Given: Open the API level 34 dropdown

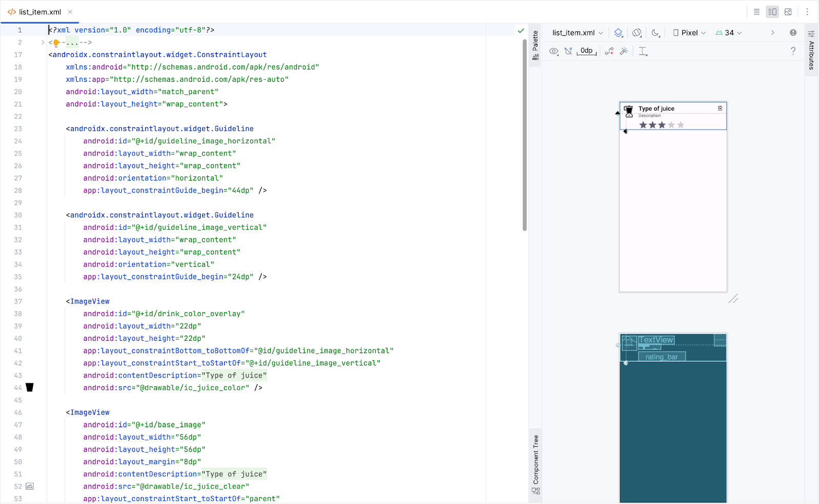Looking at the screenshot, I should point(729,32).
